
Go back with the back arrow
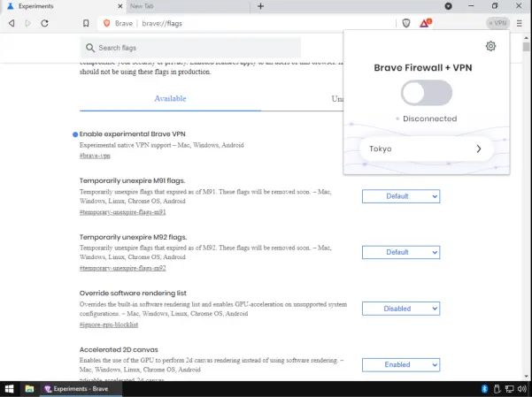click(12, 23)
